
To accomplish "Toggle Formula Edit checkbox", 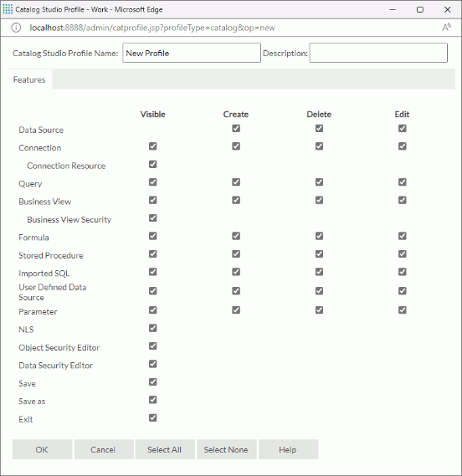I will coord(403,236).
